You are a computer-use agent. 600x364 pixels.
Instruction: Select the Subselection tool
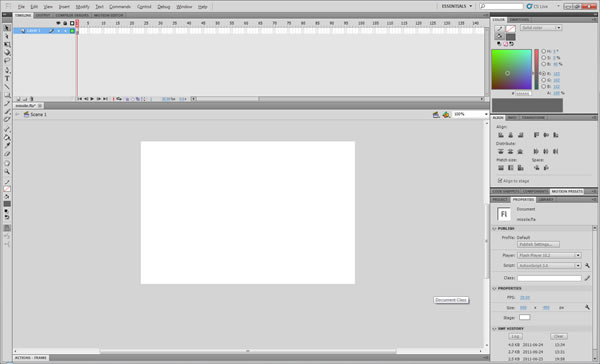[7, 36]
